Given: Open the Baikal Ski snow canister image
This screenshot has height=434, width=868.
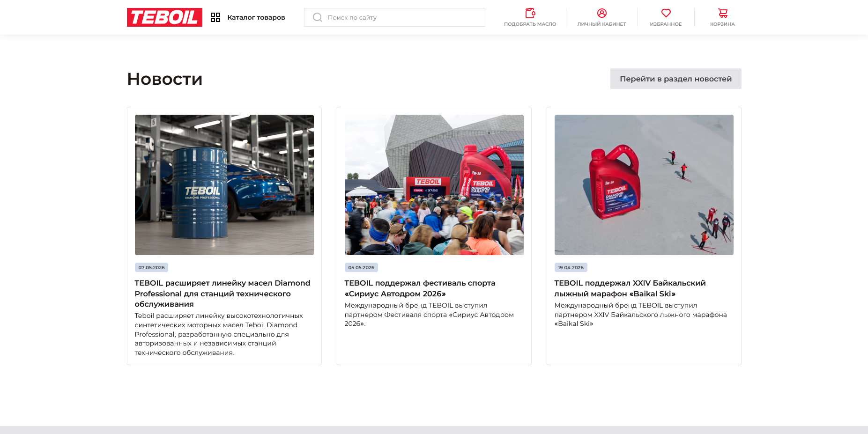Looking at the screenshot, I should coord(644,185).
